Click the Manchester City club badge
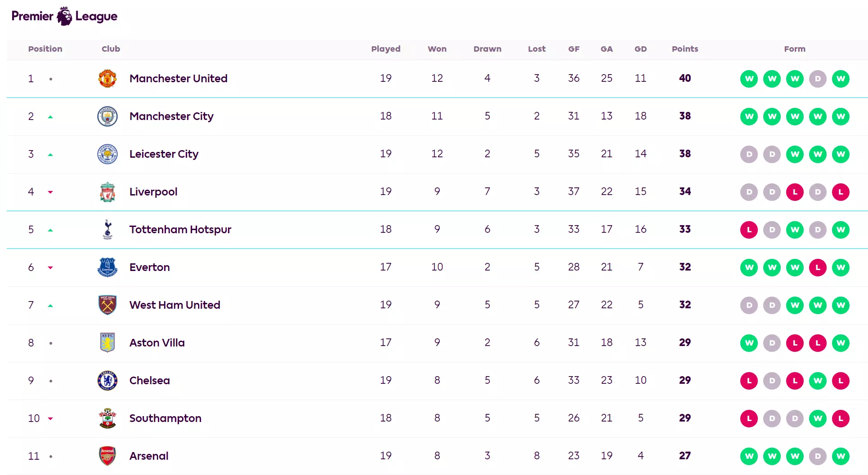The height and width of the screenshot is (475, 868). [107, 116]
